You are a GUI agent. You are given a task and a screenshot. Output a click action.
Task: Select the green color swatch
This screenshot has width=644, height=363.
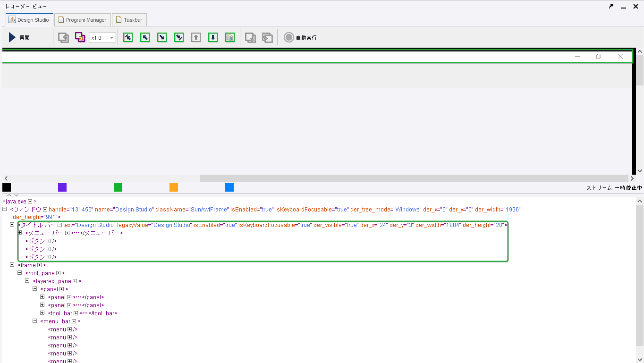(x=118, y=187)
